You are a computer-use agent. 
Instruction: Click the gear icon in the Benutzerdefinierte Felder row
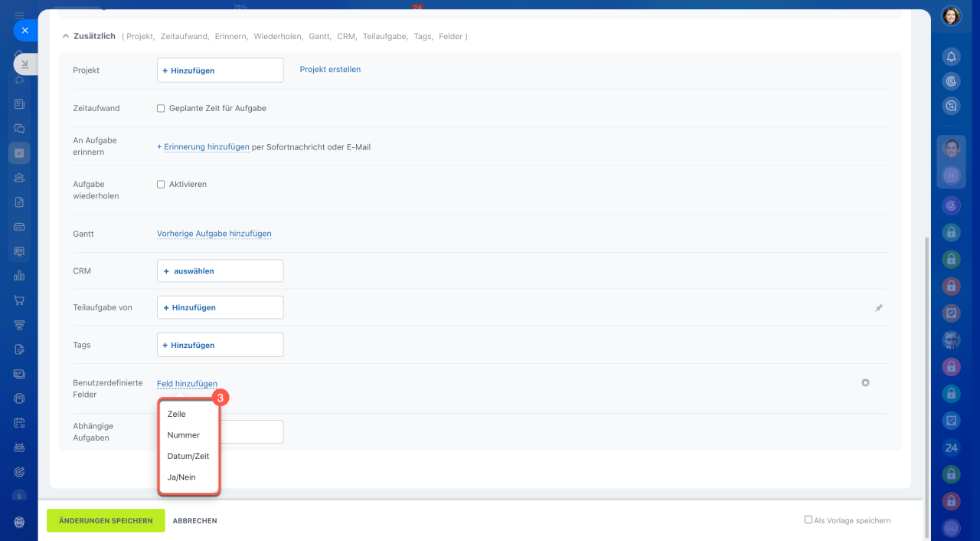[x=865, y=382]
